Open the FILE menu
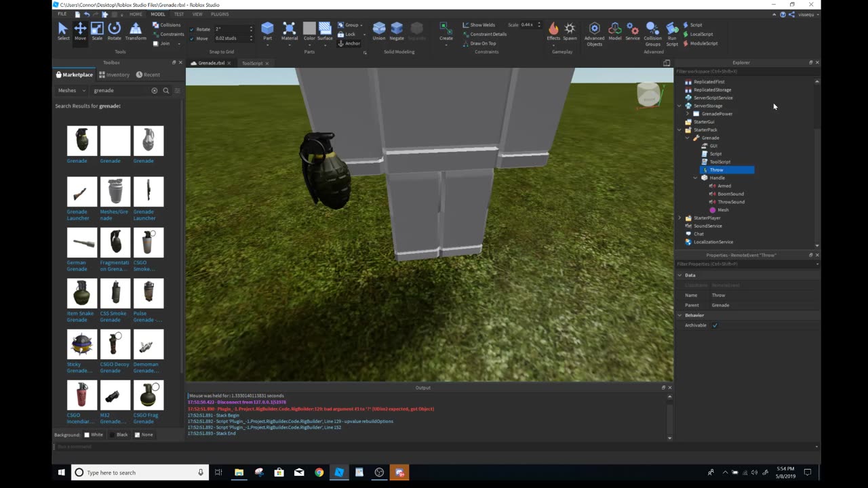 (62, 14)
